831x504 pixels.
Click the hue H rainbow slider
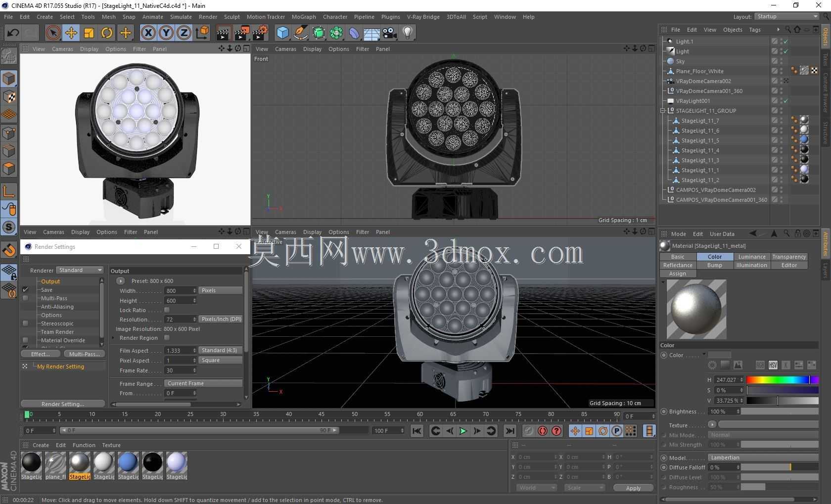[x=783, y=380]
